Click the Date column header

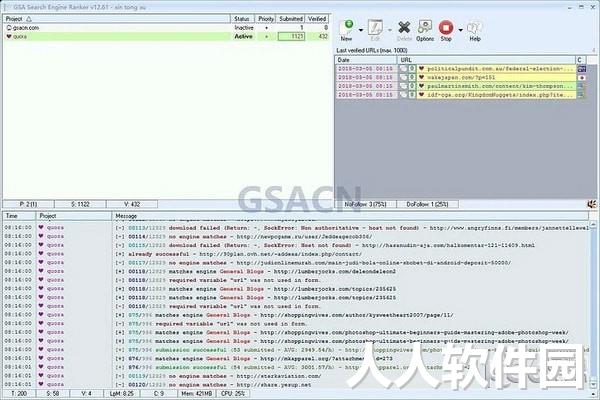(x=366, y=60)
